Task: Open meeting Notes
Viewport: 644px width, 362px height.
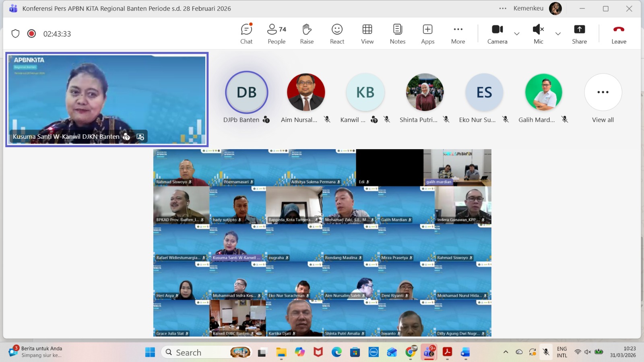Action: tap(397, 34)
